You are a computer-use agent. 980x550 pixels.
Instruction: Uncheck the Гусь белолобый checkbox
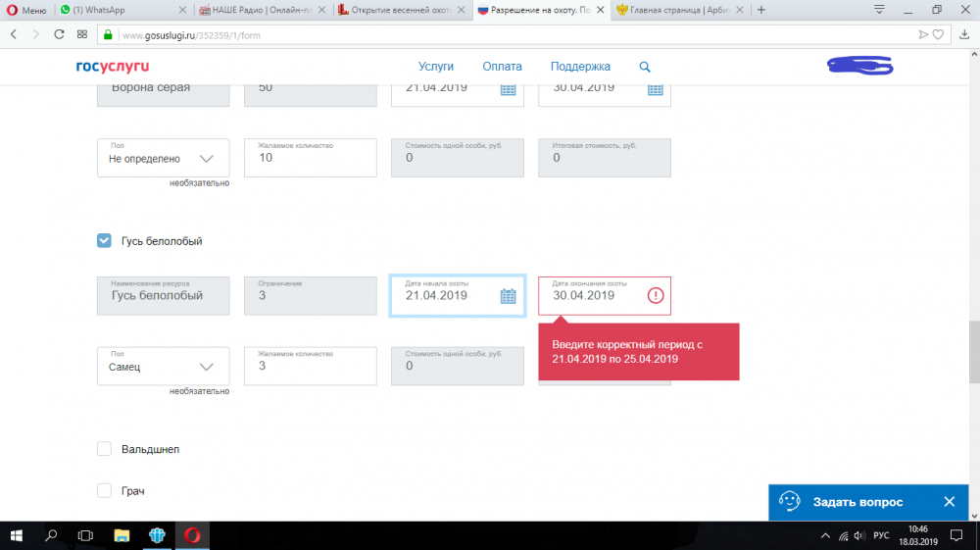coord(104,240)
